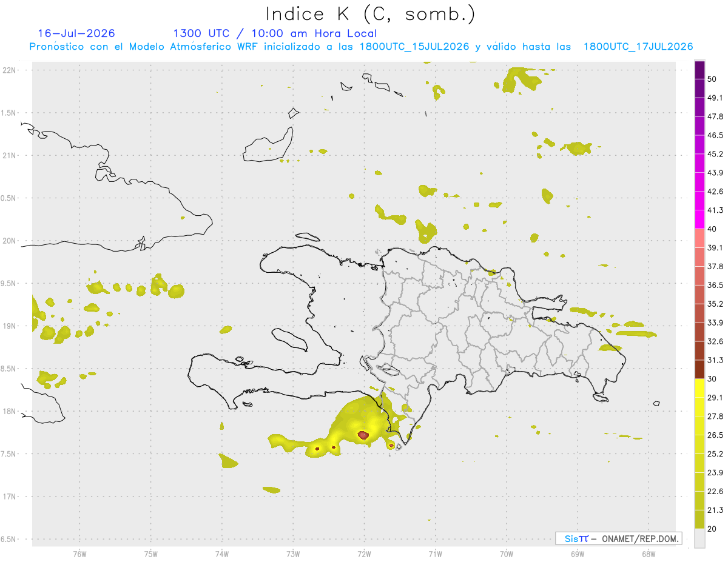Click the colorbar value "46.5"
This screenshot has height=562, width=728.
click(x=715, y=135)
